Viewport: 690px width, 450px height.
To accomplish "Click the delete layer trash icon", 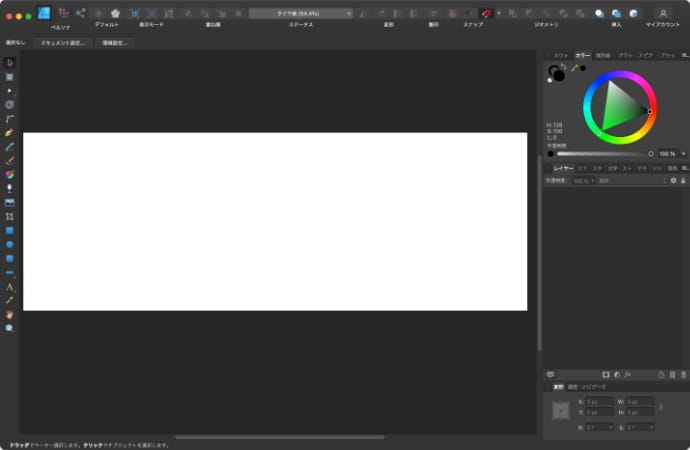I will pyautogui.click(x=683, y=374).
